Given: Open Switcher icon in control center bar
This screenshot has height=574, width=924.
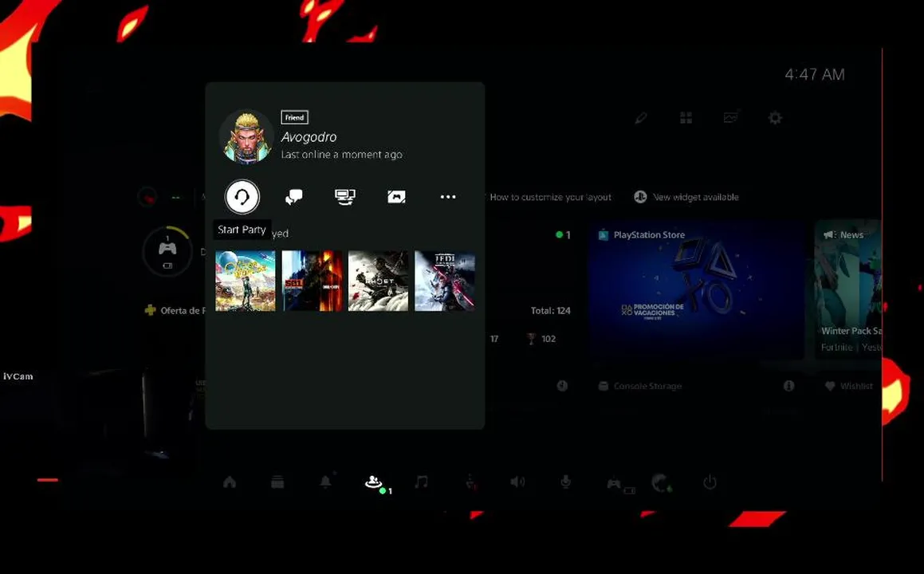Looking at the screenshot, I should click(x=277, y=482).
